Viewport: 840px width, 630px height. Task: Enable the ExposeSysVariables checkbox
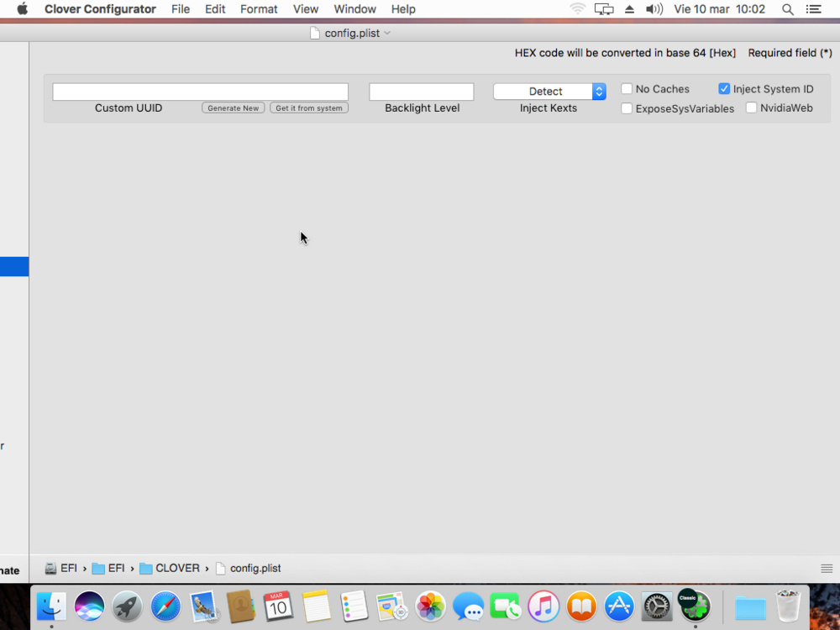tap(627, 108)
